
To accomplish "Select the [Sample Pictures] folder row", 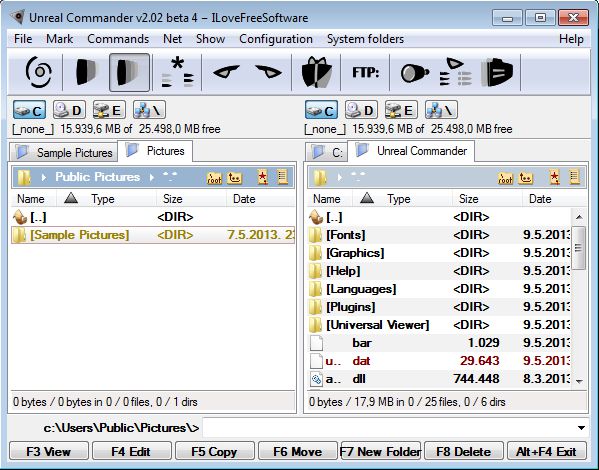I will [x=153, y=235].
